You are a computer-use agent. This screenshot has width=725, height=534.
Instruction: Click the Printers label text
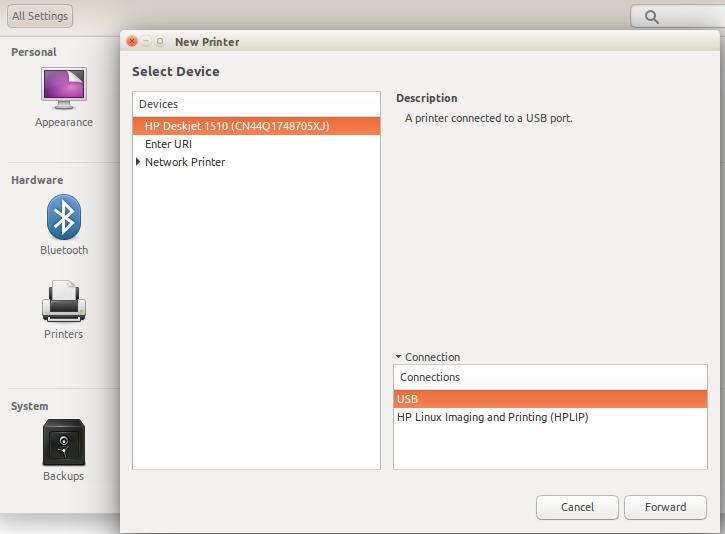(63, 334)
